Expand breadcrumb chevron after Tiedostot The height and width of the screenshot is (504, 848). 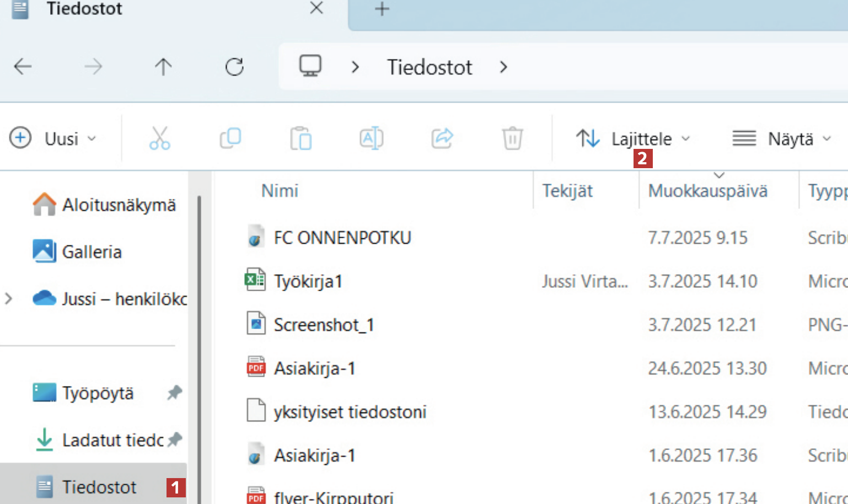[x=503, y=67]
